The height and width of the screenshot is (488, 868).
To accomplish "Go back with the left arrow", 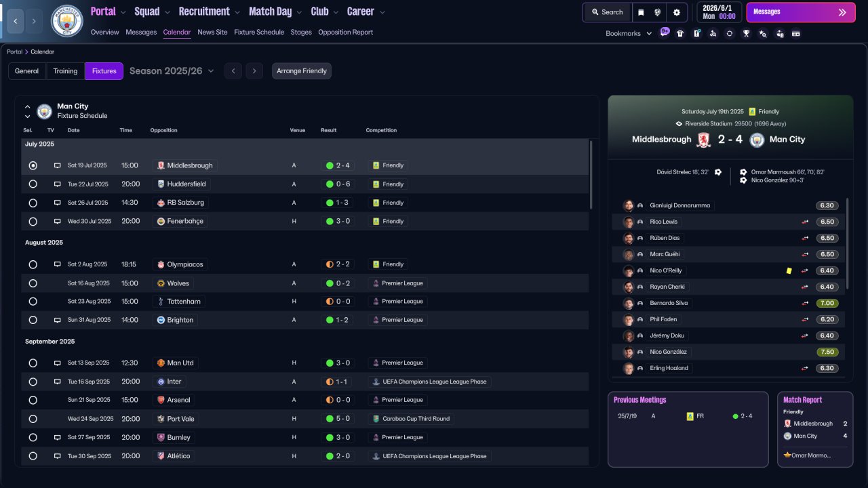I will (14, 21).
